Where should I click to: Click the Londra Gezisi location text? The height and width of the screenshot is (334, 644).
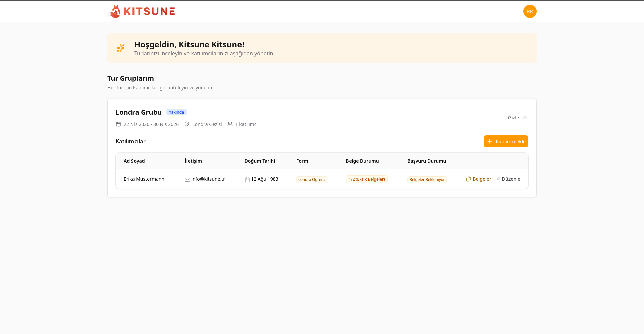207,124
